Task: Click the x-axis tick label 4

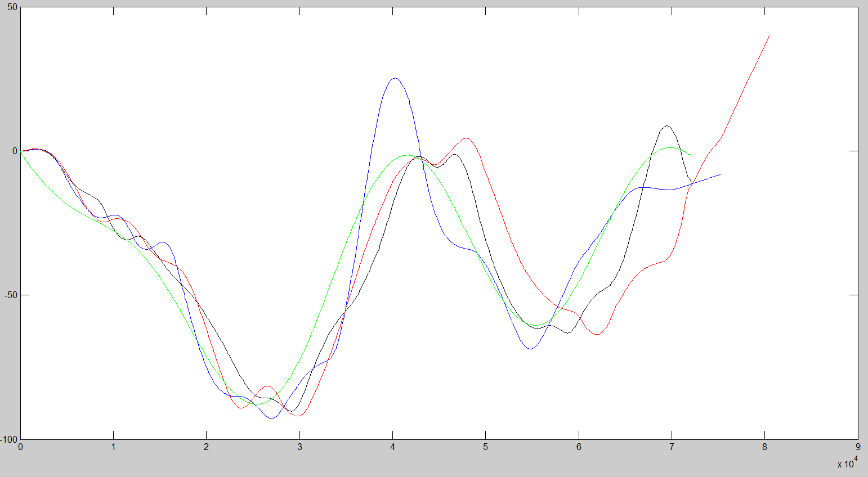Action: [x=392, y=447]
